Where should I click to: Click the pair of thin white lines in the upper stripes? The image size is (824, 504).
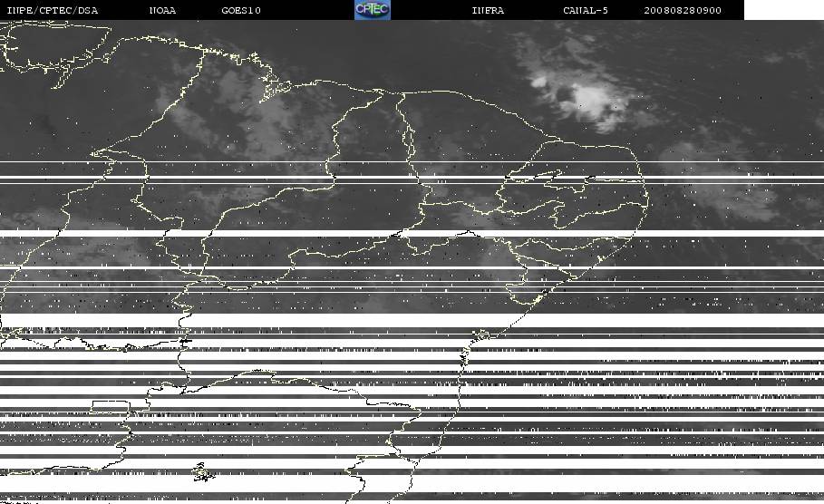412,179
